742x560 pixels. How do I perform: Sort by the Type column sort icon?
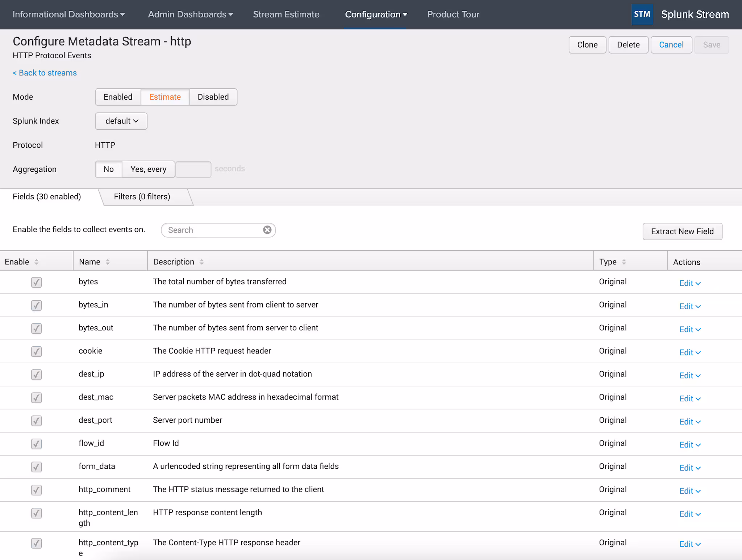[624, 262]
